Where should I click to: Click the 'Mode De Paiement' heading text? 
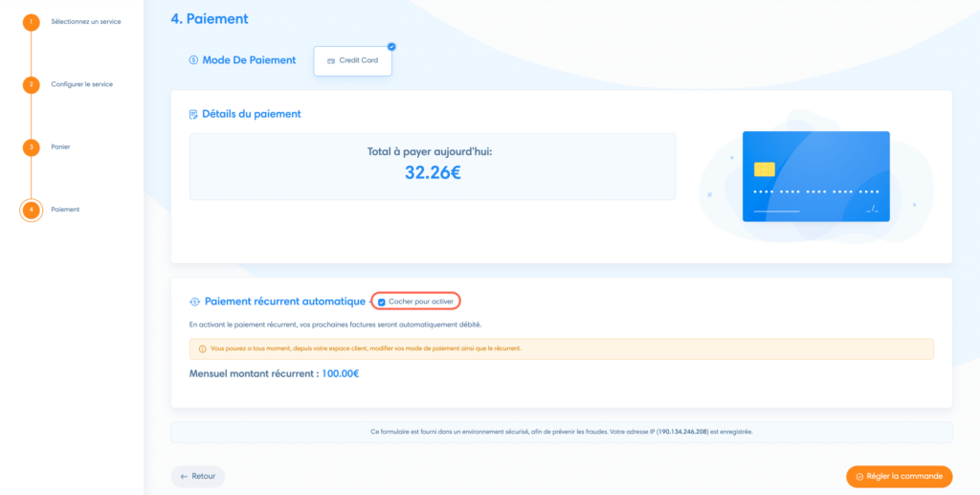click(x=250, y=60)
